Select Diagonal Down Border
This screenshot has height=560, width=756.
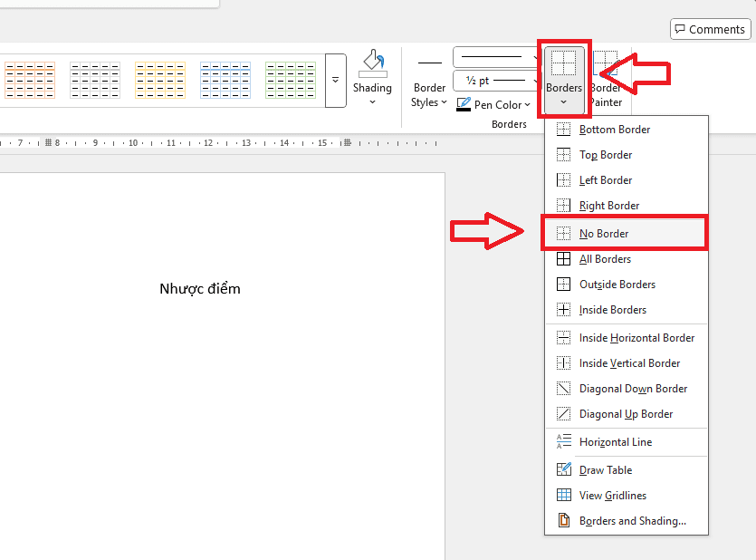633,389
